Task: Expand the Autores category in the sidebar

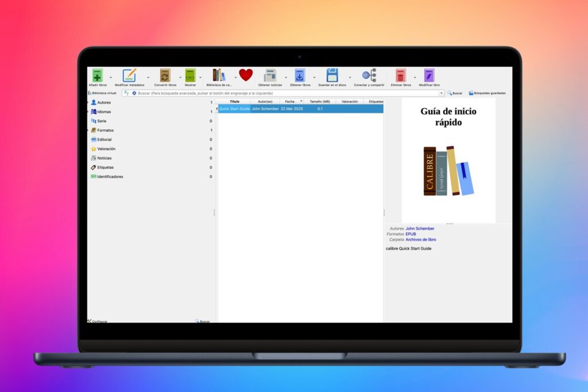Action: click(x=88, y=102)
